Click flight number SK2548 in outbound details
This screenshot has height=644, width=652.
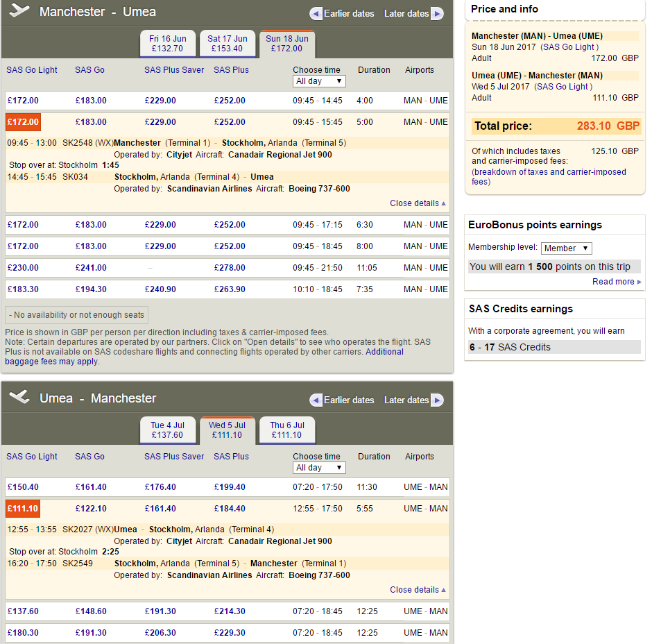click(78, 143)
